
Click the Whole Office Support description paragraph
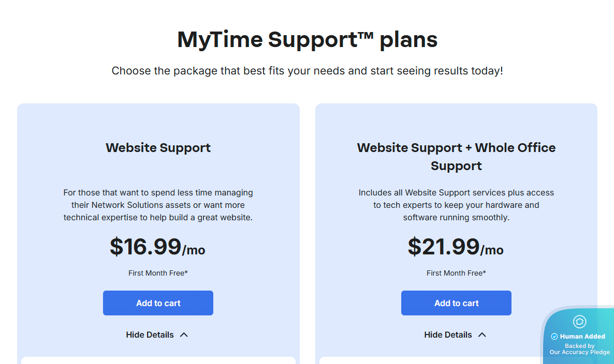456,205
